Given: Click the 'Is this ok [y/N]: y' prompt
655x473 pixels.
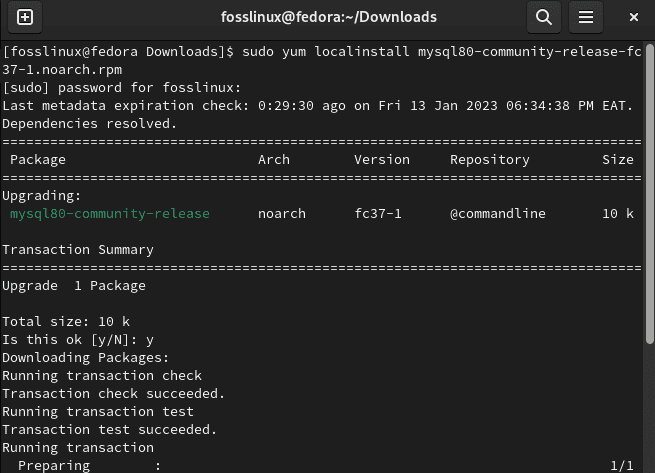Looking at the screenshot, I should tap(78, 340).
